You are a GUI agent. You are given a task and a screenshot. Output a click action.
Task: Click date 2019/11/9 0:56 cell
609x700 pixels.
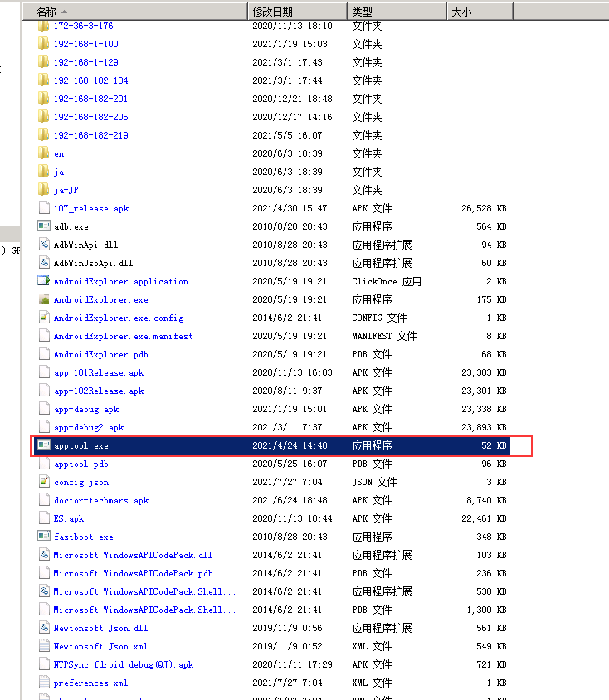click(x=287, y=628)
